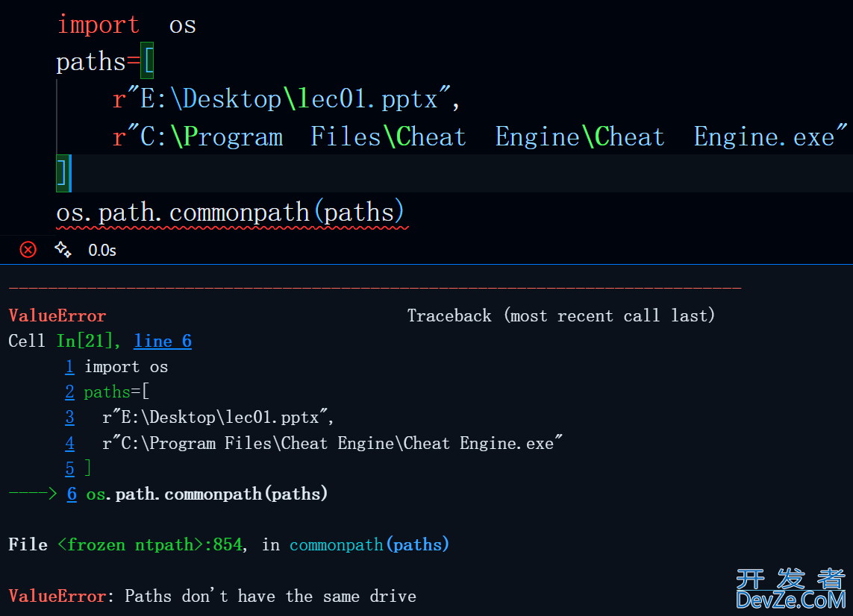Click the red ValueError heading in output
This screenshot has height=616, width=853.
point(57,316)
